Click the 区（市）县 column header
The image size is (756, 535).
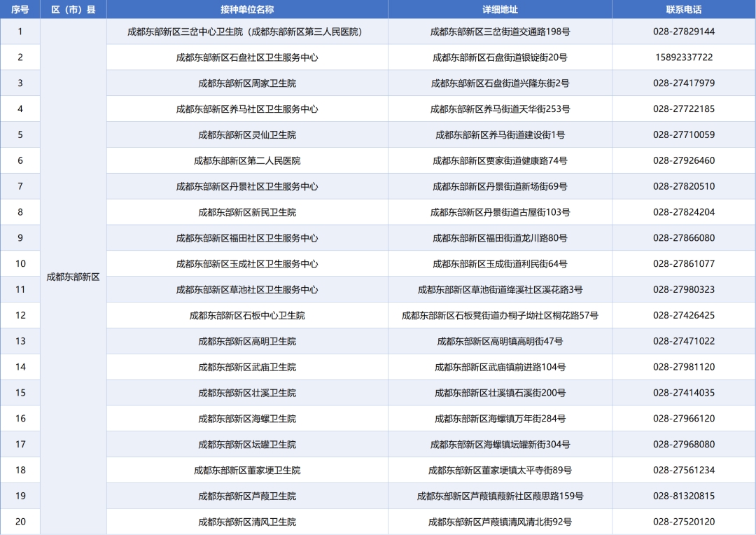[73, 10]
